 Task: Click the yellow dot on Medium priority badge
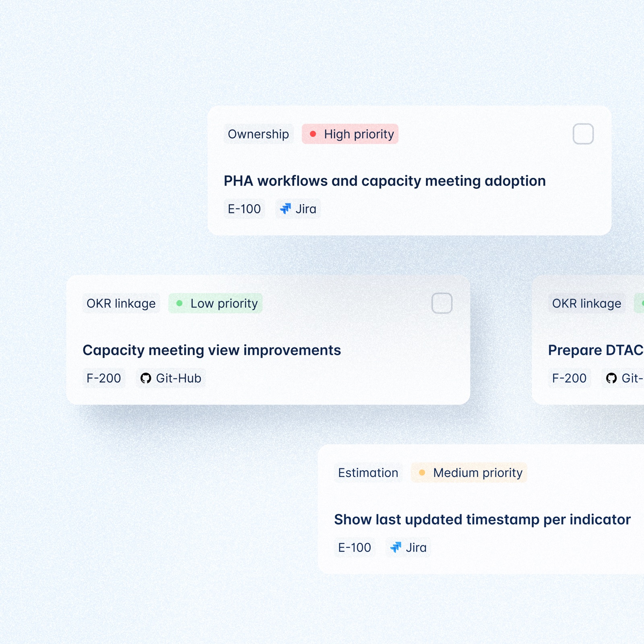(x=422, y=473)
